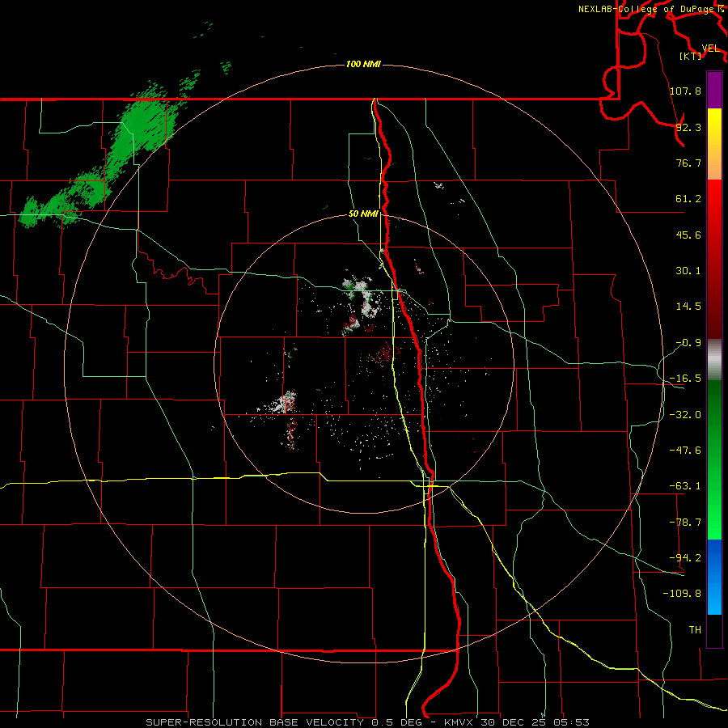
Task: Select the -109.8 scale value
Action: coord(682,594)
